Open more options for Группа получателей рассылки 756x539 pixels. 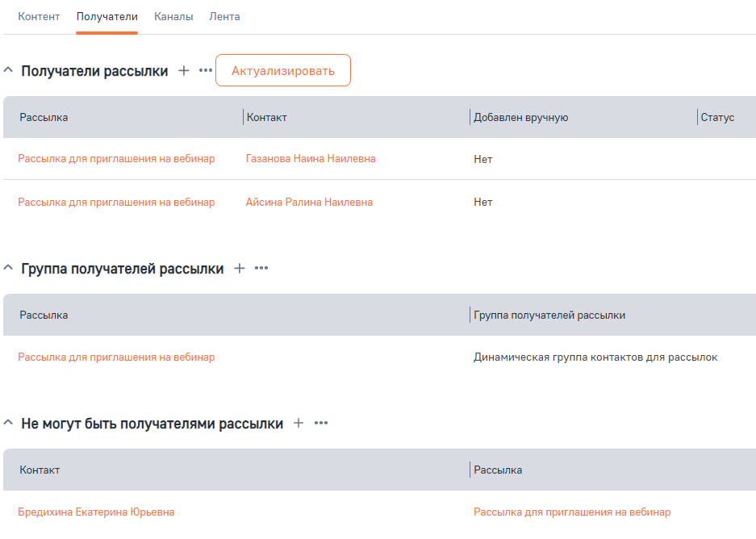tap(261, 268)
